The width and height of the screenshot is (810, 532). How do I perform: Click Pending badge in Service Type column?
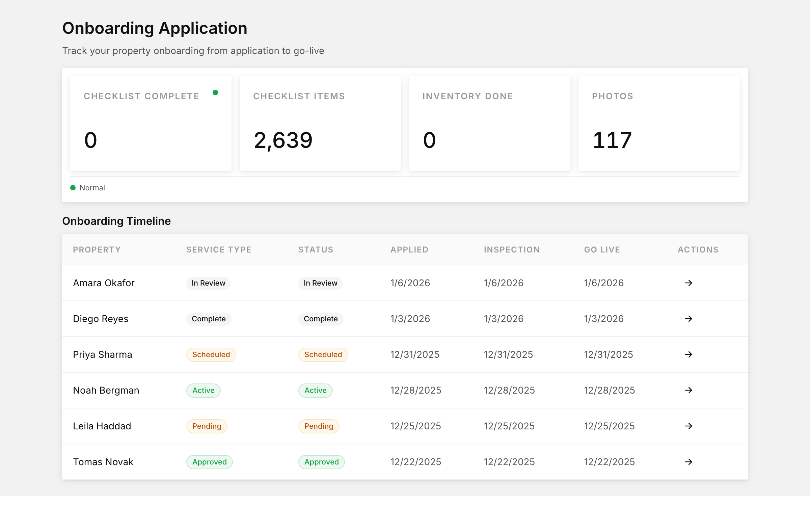click(x=207, y=426)
